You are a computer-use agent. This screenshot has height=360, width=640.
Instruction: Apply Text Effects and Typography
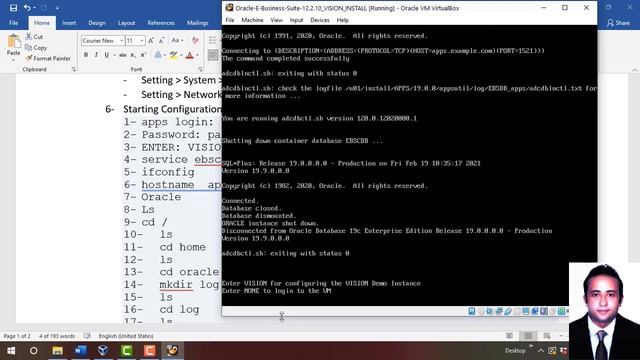[158, 55]
